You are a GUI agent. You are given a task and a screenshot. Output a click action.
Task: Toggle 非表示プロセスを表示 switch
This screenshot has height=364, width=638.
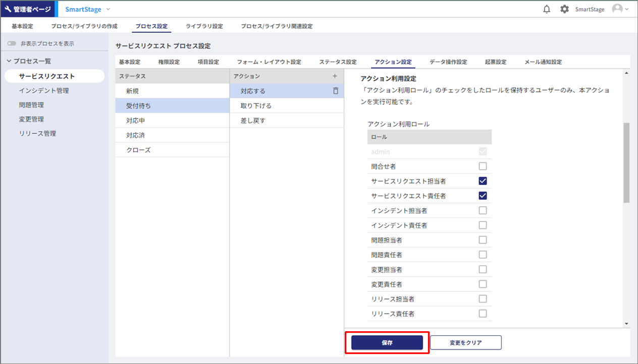pos(12,44)
